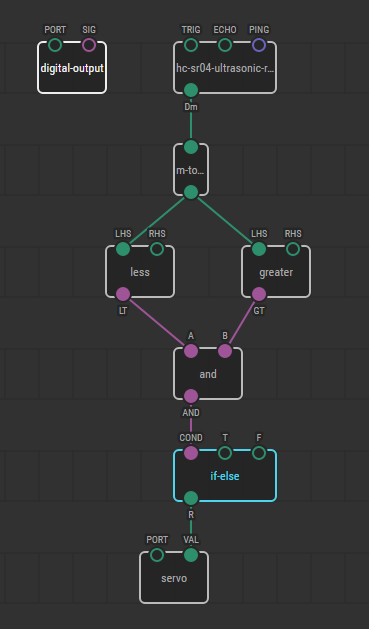
Task: Click the Dm output pin of ultrasonic node
Action: [191, 90]
